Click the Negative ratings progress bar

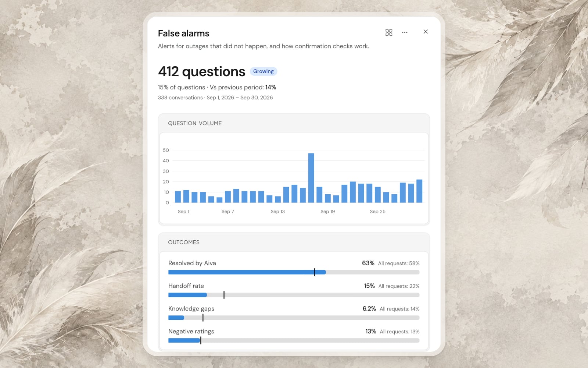click(294, 341)
